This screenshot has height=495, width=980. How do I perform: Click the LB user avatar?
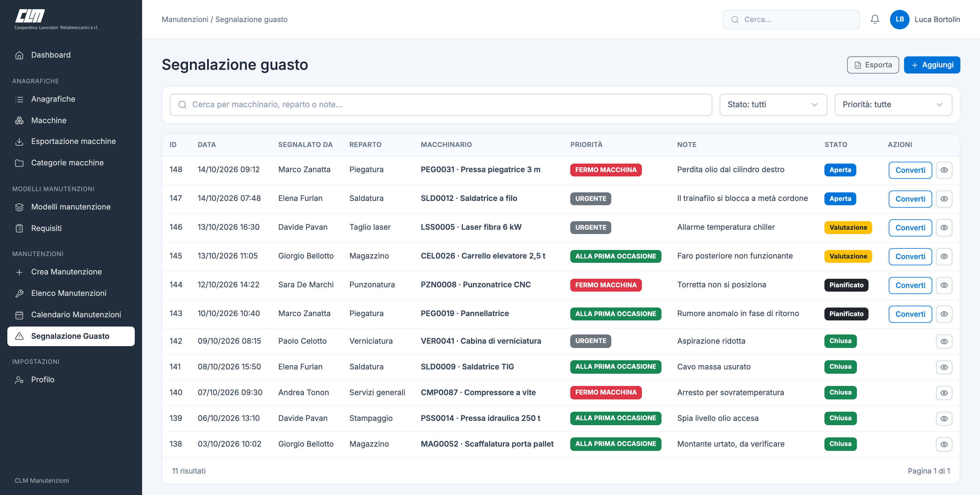(x=899, y=19)
